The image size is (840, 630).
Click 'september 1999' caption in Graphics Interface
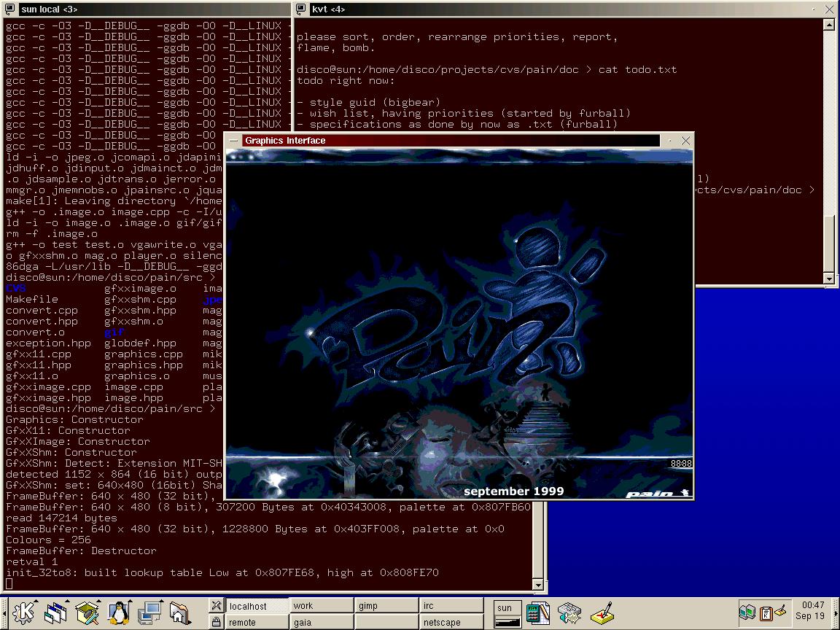(x=514, y=491)
